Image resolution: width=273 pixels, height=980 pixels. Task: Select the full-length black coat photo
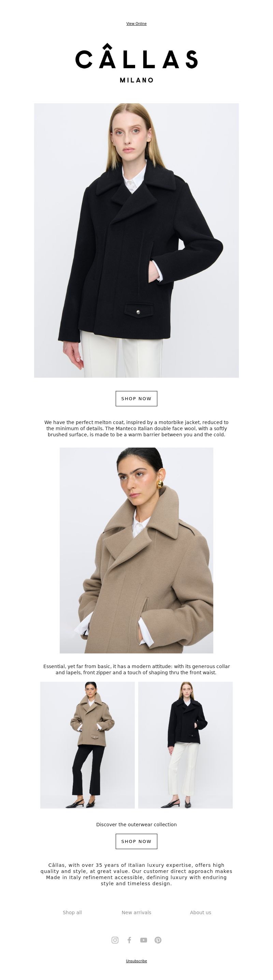(185, 745)
